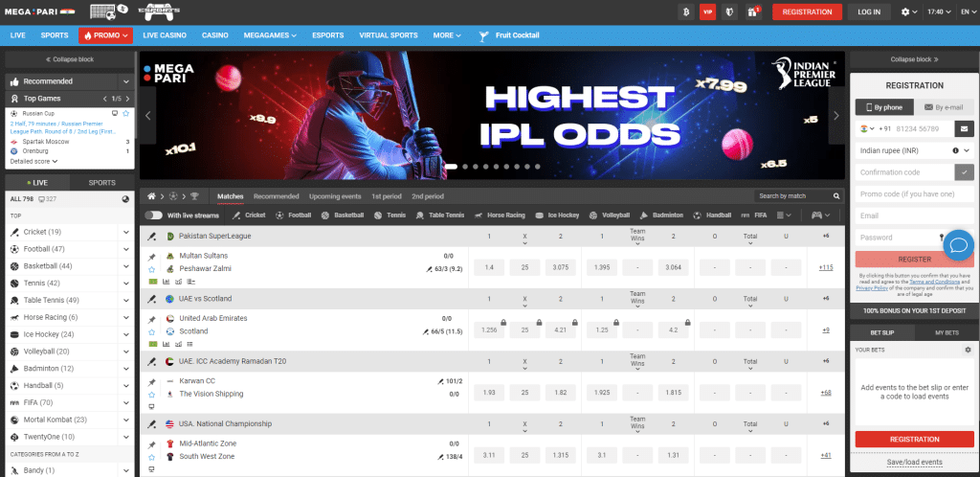Go to next banner slide arrow
980x477 pixels.
pos(836,116)
